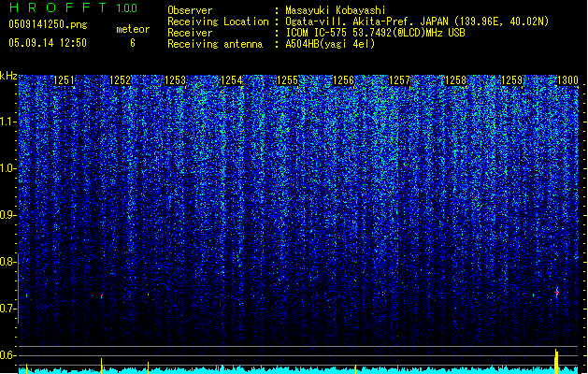Viewport: 588px width, 374px height.
Task: Click the 1252 time marker
Action: [x=120, y=79]
